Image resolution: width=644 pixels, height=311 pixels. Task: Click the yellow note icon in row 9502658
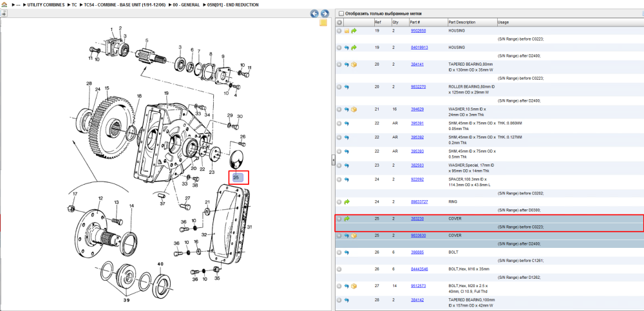(347, 31)
